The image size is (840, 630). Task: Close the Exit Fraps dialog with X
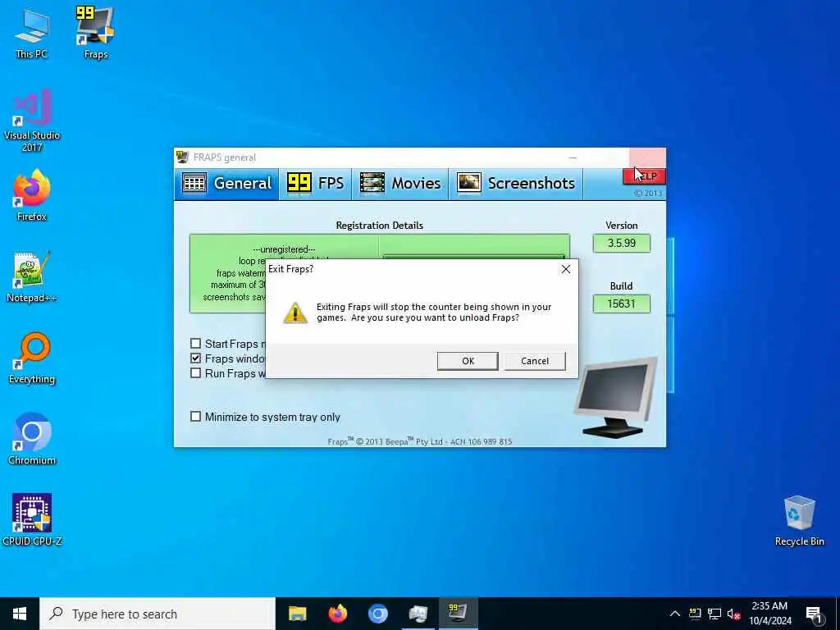[566, 269]
